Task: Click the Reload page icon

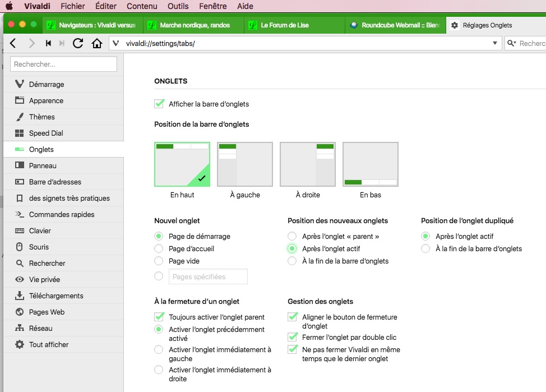Action: 78,43
